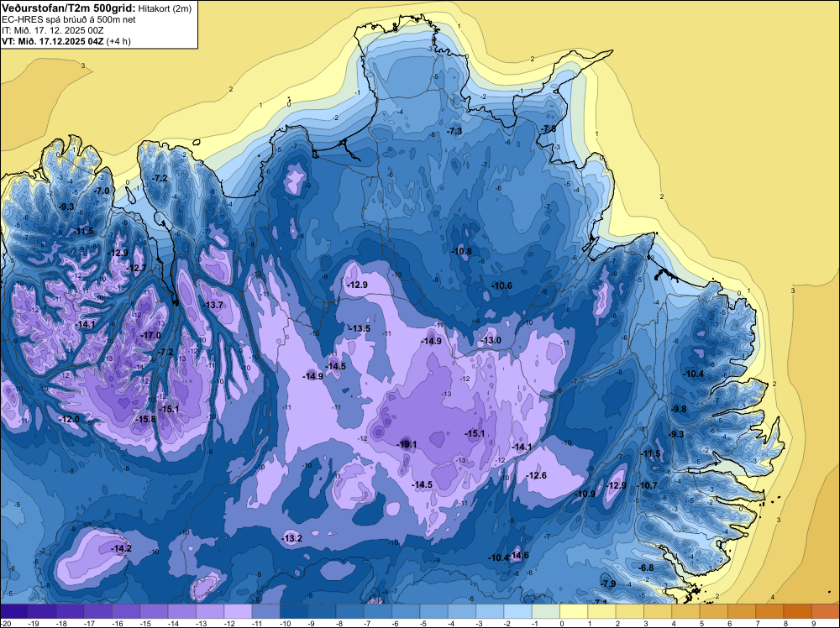Click the -12.6 temperature label
This screenshot has width=840, height=628.
[537, 475]
